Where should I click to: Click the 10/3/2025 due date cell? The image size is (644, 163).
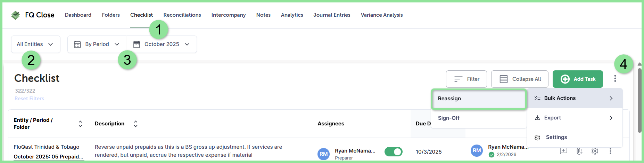[x=429, y=152]
